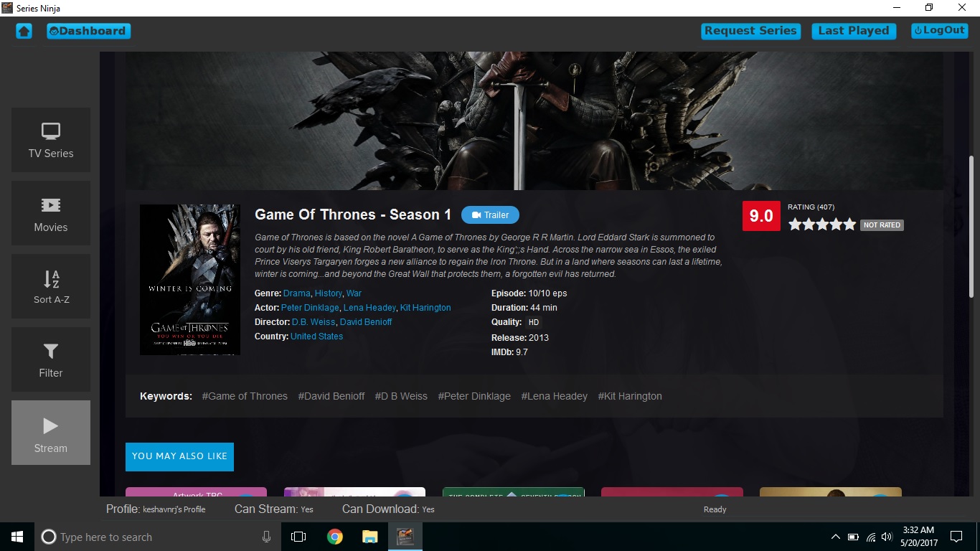This screenshot has height=551, width=980.
Task: Open the Wi-Fi network tray icon
Action: point(871,537)
